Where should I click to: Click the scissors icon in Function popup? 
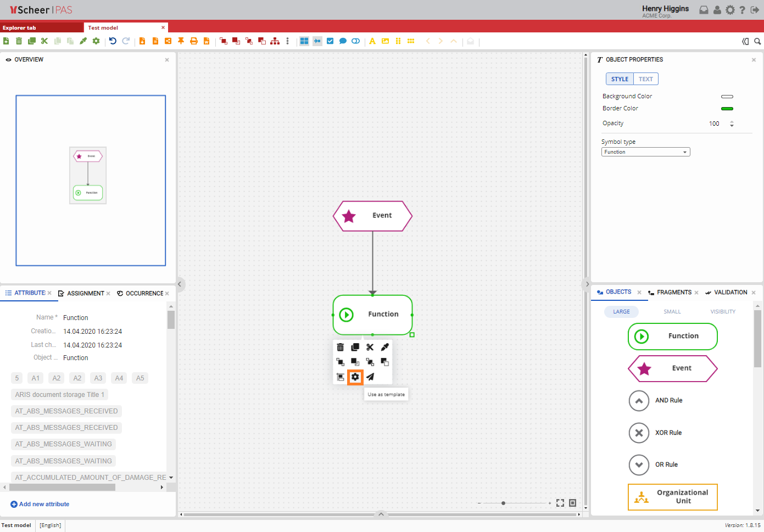[370, 347]
